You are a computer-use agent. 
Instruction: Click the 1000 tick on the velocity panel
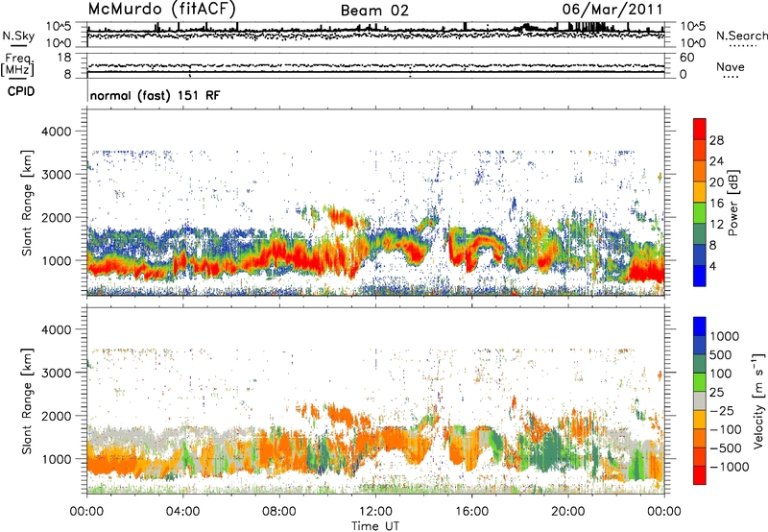coord(56,459)
